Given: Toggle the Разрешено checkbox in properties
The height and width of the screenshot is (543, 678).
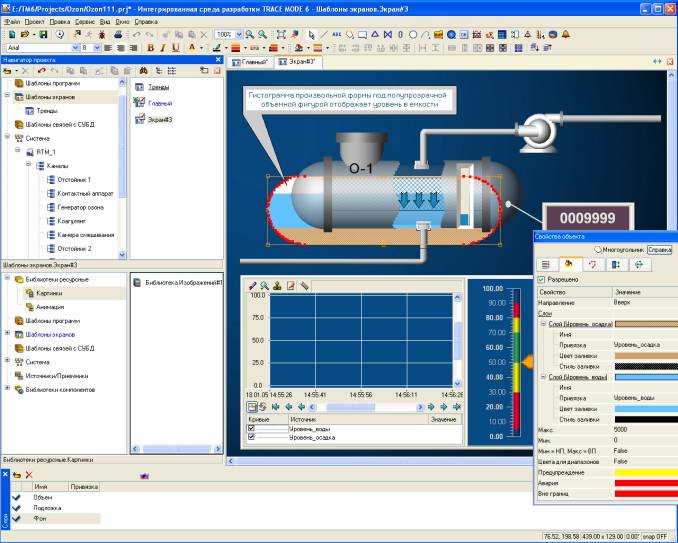Looking at the screenshot, I should (x=542, y=279).
